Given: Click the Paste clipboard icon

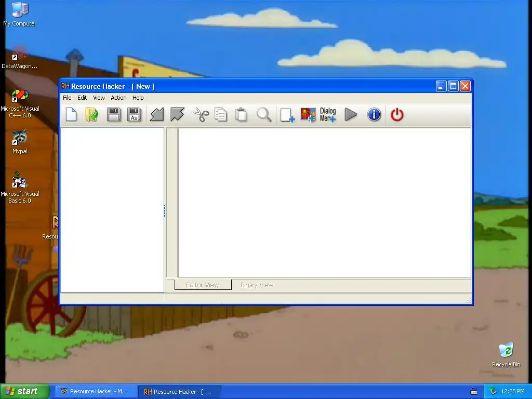Looking at the screenshot, I should point(241,114).
